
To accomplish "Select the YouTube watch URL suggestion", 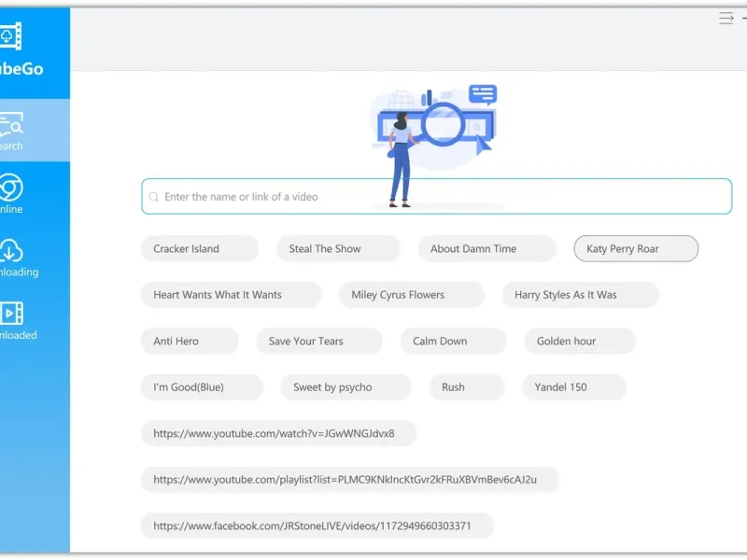I will coord(275,434).
